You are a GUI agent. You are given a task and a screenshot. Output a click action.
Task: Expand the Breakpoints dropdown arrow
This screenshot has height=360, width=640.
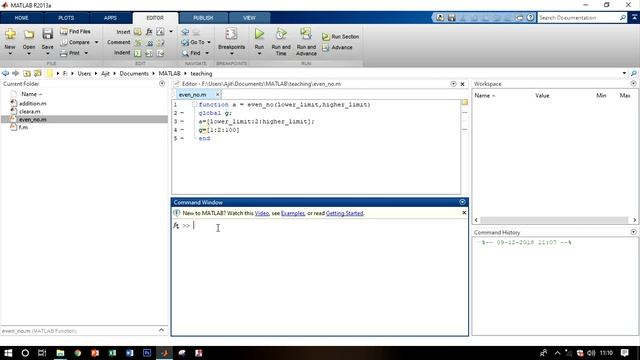click(231, 53)
